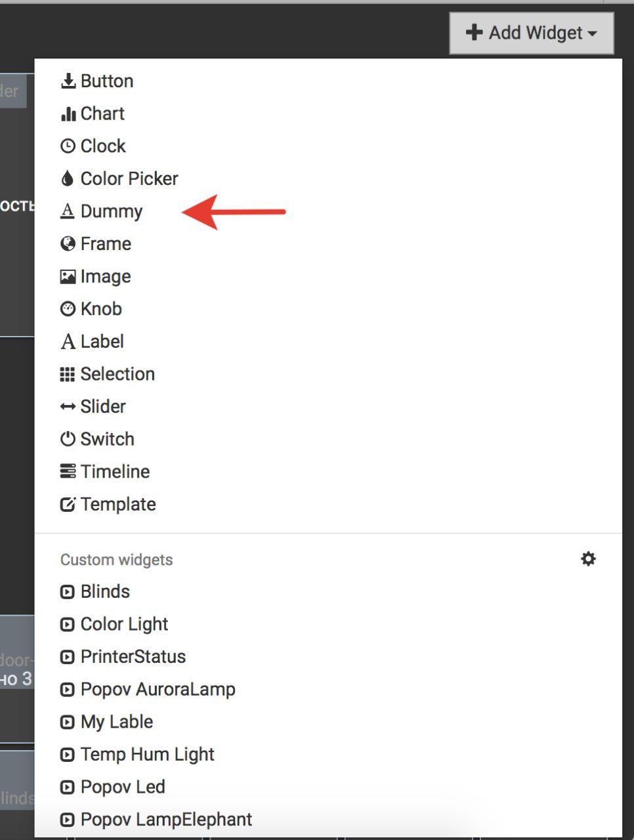Select the Dummy widget entry
This screenshot has height=840, width=634.
click(328, 211)
